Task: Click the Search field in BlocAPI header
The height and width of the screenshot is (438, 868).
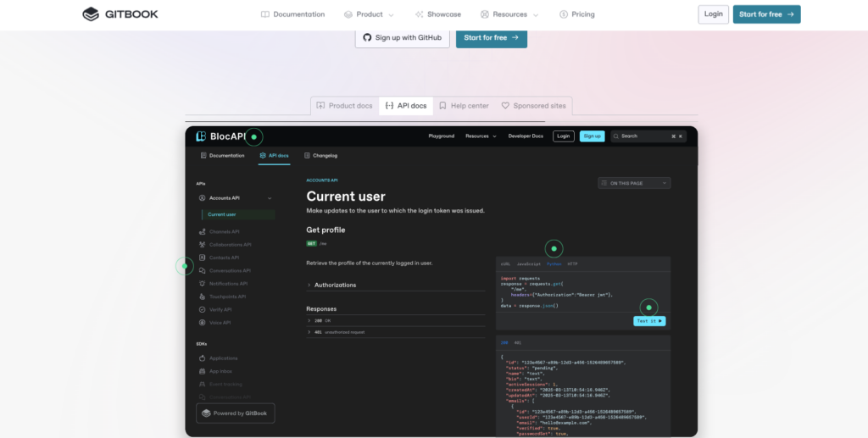Action: coord(648,136)
